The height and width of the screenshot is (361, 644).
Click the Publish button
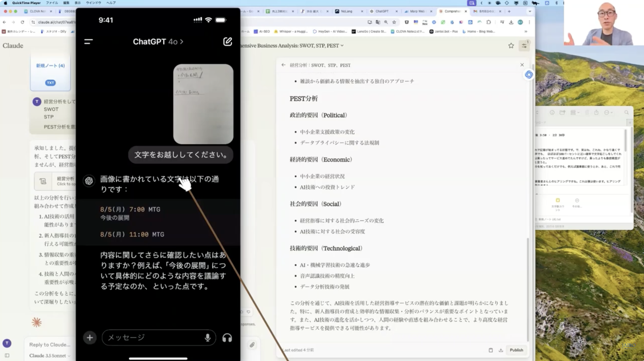click(x=516, y=350)
